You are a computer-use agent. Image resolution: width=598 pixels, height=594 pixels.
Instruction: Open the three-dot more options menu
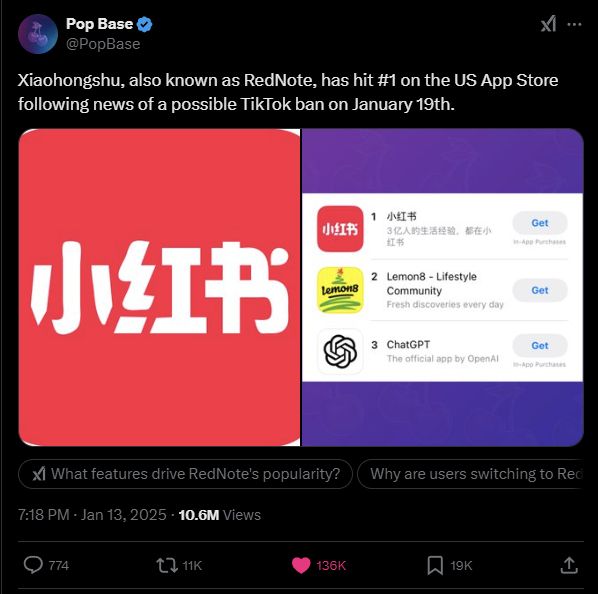tap(574, 24)
